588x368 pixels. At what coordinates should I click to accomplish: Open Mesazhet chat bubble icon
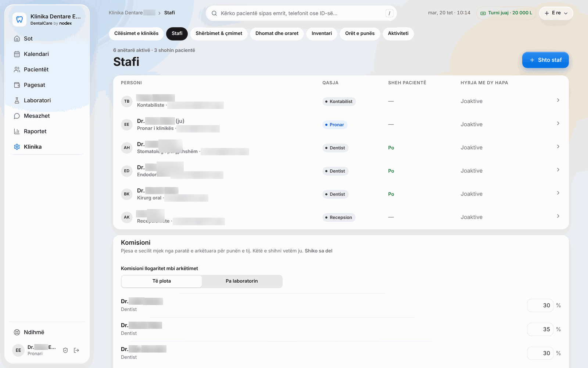click(17, 116)
